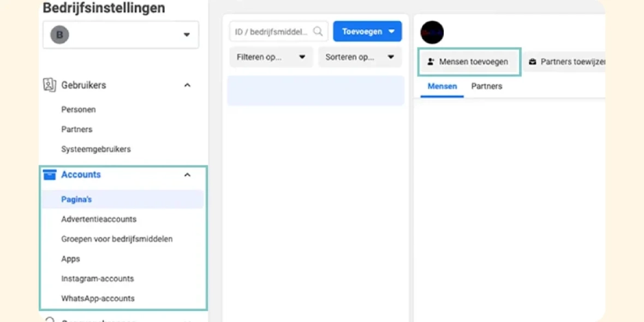Select the Mensen tab
Screen dimensions: 644x322
coord(442,86)
